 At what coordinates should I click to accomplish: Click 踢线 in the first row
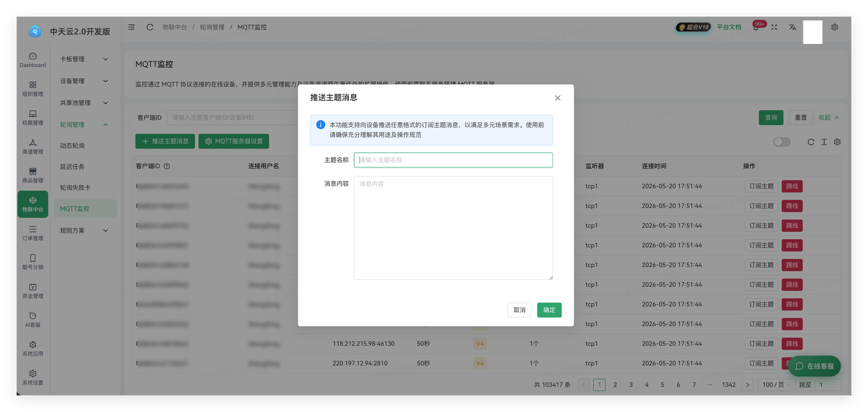click(792, 186)
